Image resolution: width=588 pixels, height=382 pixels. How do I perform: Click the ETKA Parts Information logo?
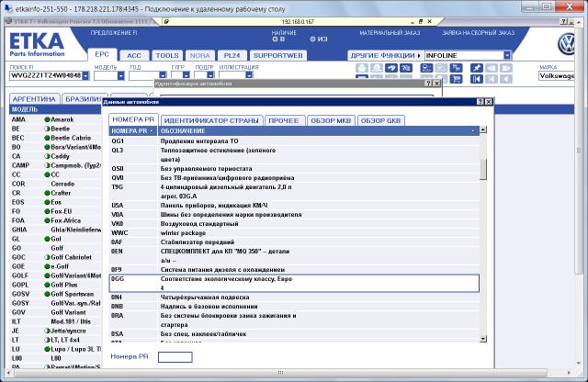click(x=37, y=44)
